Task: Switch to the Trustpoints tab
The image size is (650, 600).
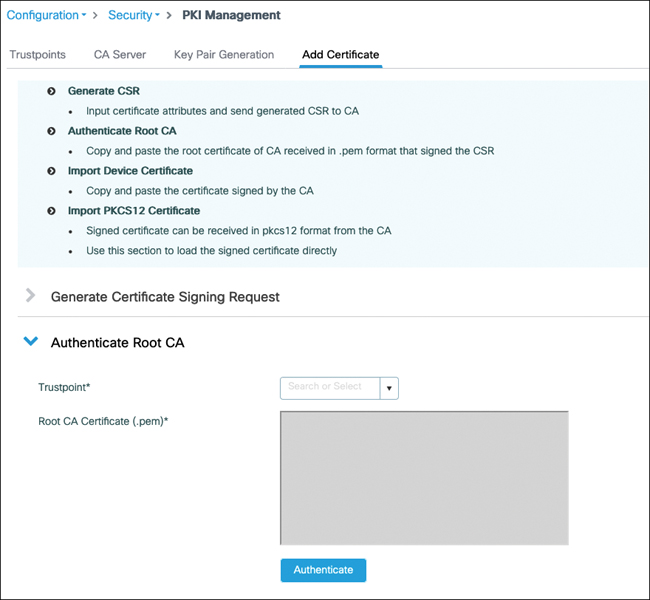Action: coord(38,55)
